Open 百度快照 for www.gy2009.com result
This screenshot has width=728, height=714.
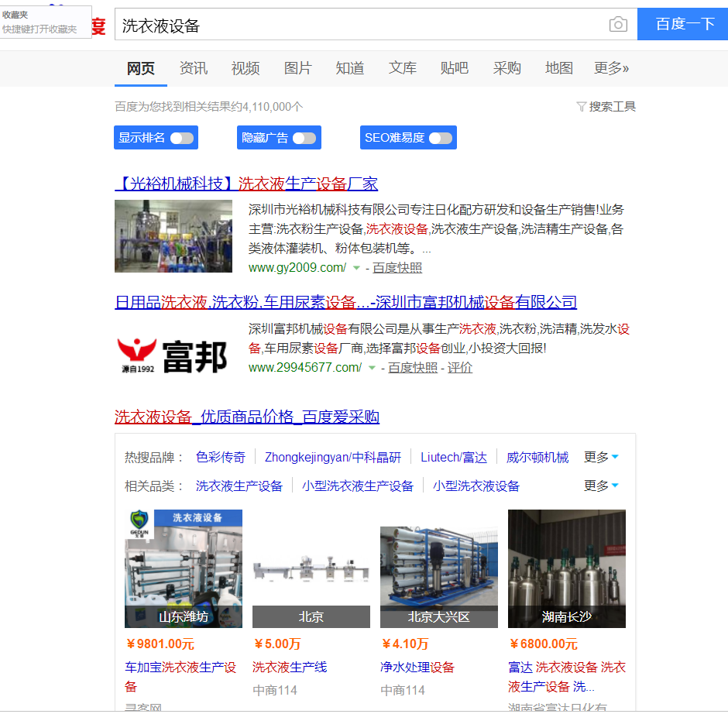pyautogui.click(x=397, y=268)
